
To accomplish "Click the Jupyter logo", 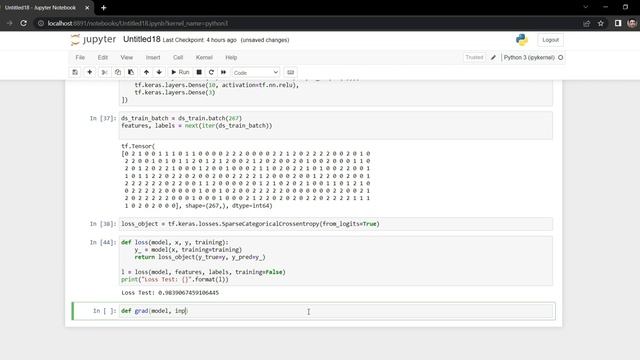I will coord(93,40).
